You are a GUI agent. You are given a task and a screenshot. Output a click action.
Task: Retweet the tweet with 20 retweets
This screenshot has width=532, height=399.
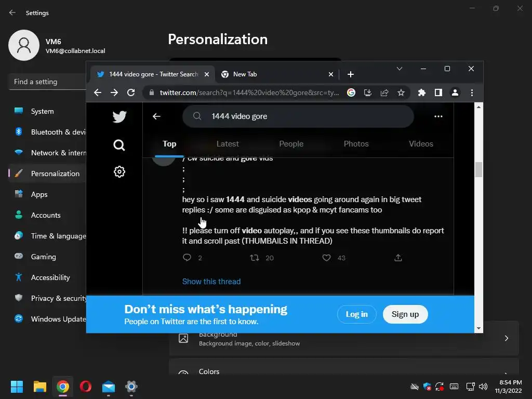click(255, 258)
